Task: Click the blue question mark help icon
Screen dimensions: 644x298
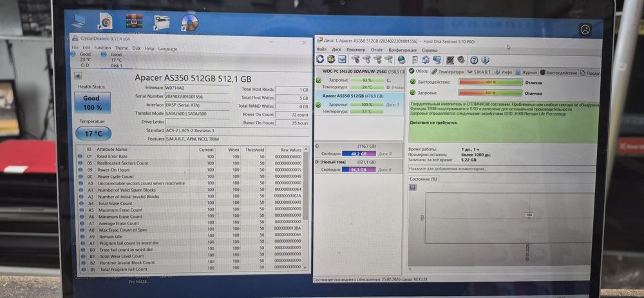Action: [x=474, y=61]
